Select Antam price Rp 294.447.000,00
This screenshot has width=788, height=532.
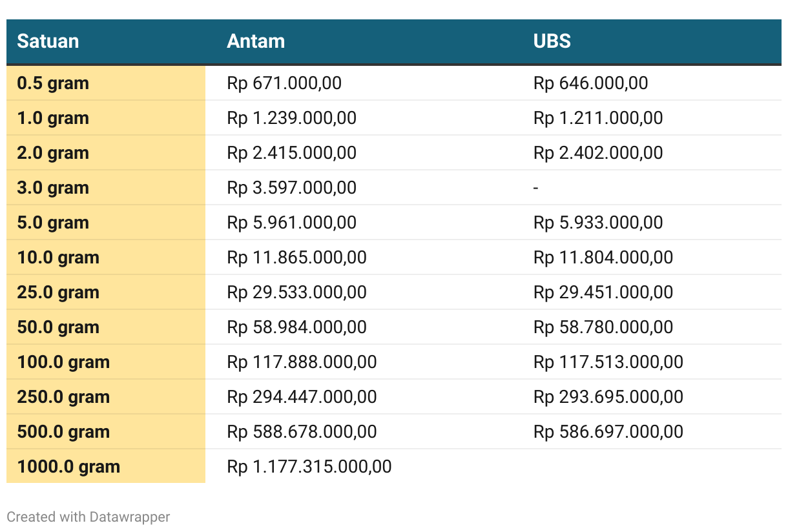pos(302,397)
